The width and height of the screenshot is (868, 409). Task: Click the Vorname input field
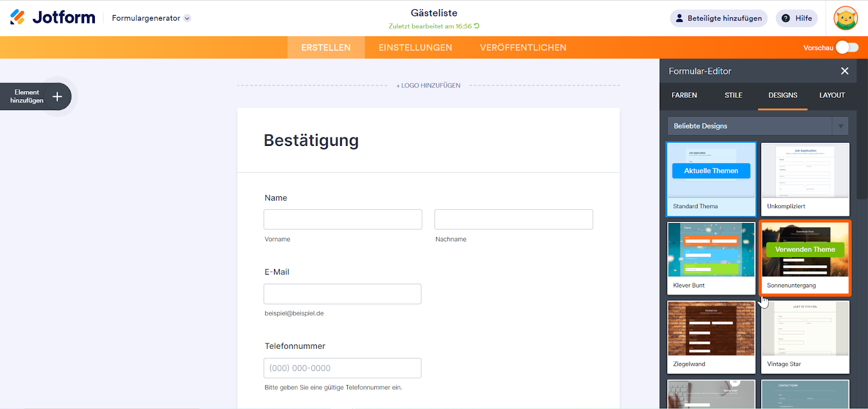[343, 220]
